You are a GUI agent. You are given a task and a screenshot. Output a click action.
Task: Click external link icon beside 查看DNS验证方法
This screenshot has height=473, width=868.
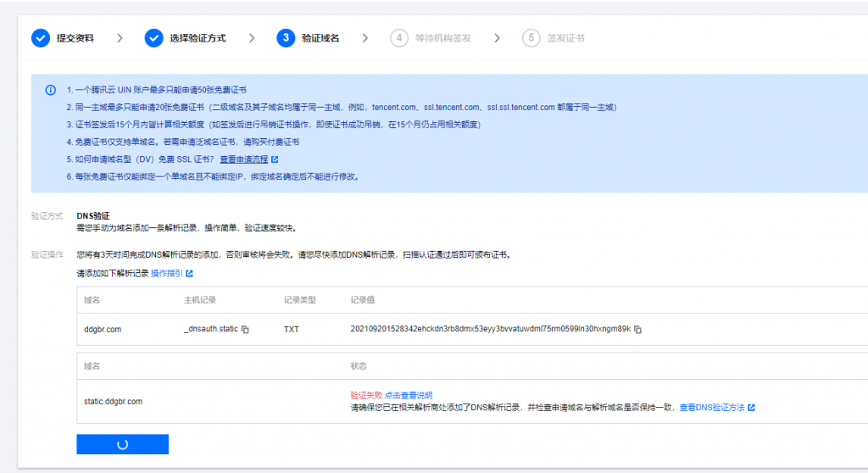point(751,408)
